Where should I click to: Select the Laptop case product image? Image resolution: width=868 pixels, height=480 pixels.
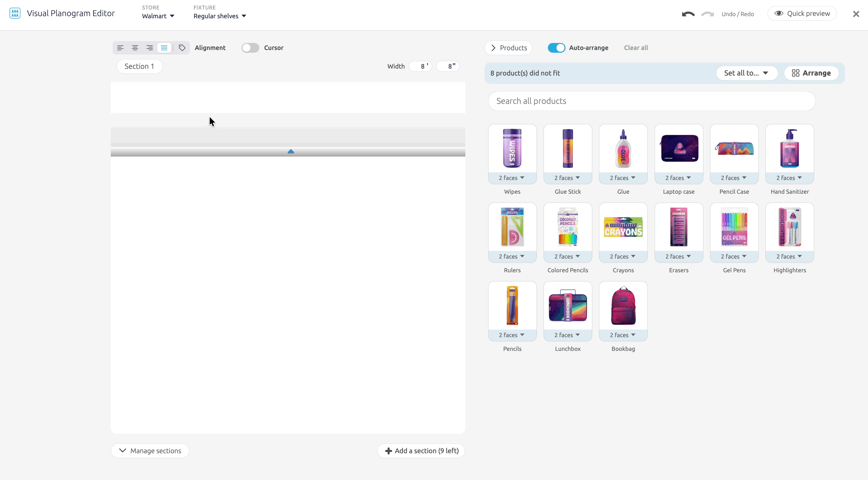(679, 148)
